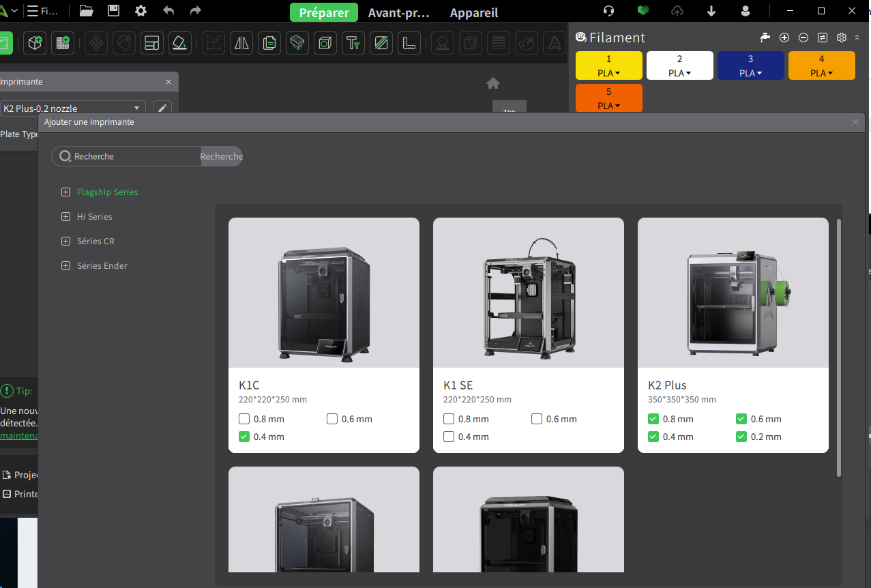Choose the mirror tool in the toolbar

241,43
